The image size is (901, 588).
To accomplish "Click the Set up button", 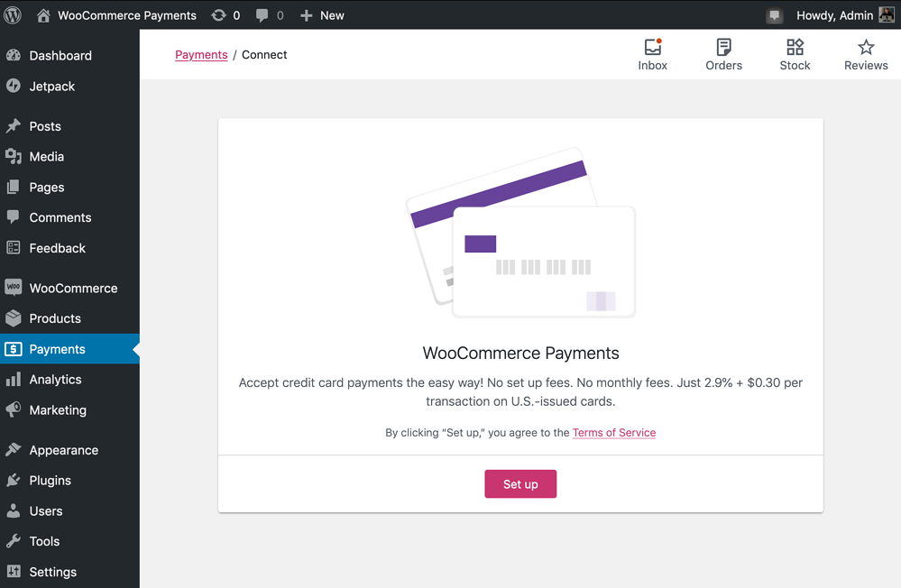I will click(x=520, y=483).
